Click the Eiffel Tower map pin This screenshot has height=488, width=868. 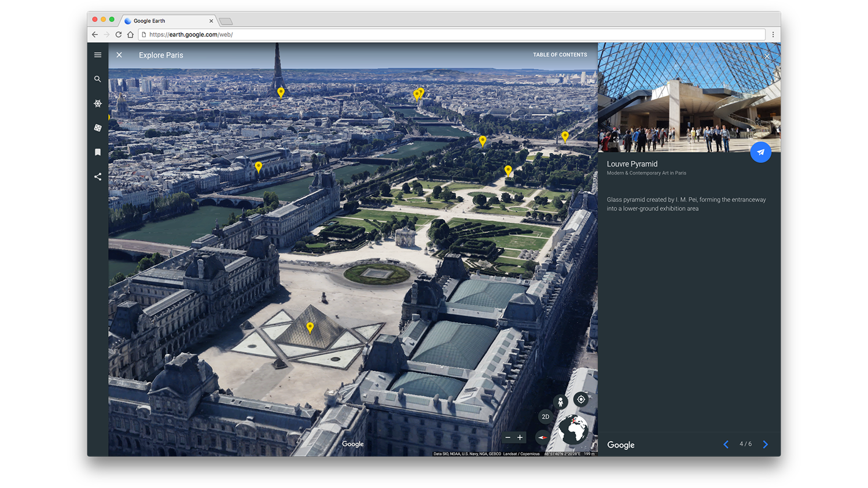[281, 92]
